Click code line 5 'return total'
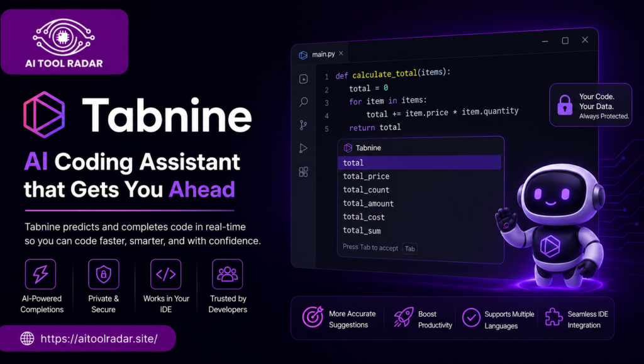644x364 pixels. tap(375, 127)
